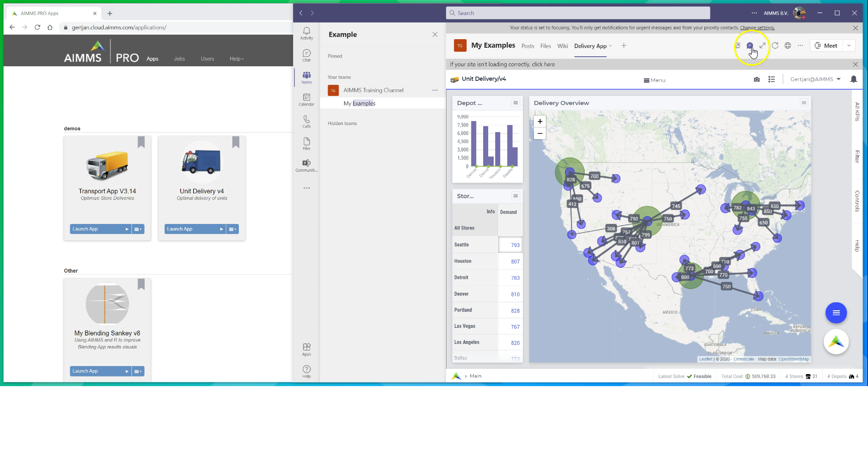868x473 pixels.
Task: Toggle bookmark on Unit Delivery v4 card
Action: pyautogui.click(x=236, y=142)
